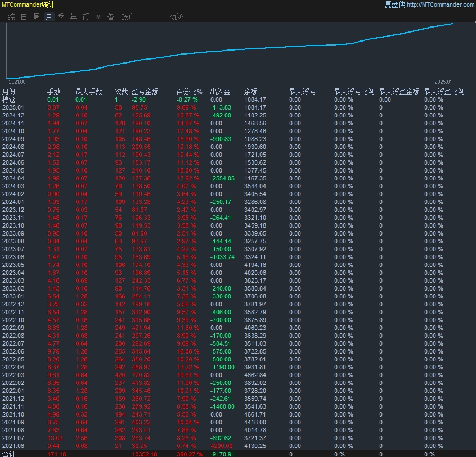476x457 pixels.
Task: Click the 770.82 profit for 2022.03
Action: (141, 375)
